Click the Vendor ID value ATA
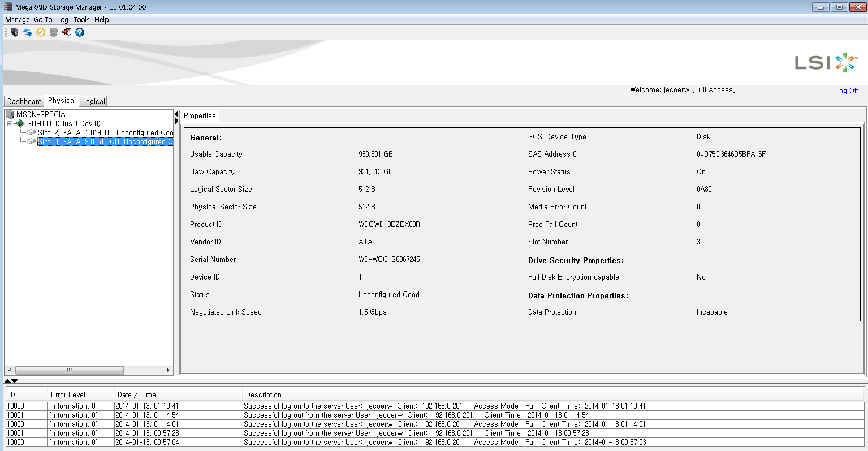 [365, 242]
